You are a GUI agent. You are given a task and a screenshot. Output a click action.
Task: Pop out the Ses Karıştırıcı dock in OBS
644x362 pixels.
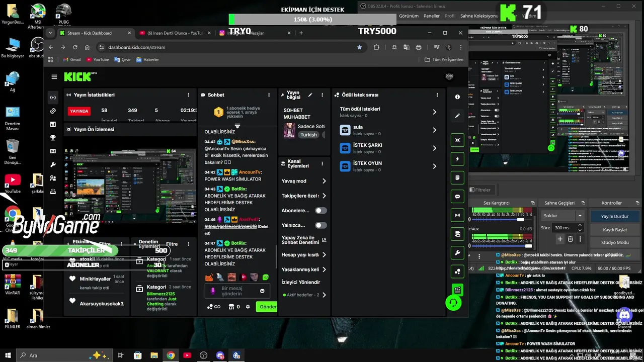(532, 203)
